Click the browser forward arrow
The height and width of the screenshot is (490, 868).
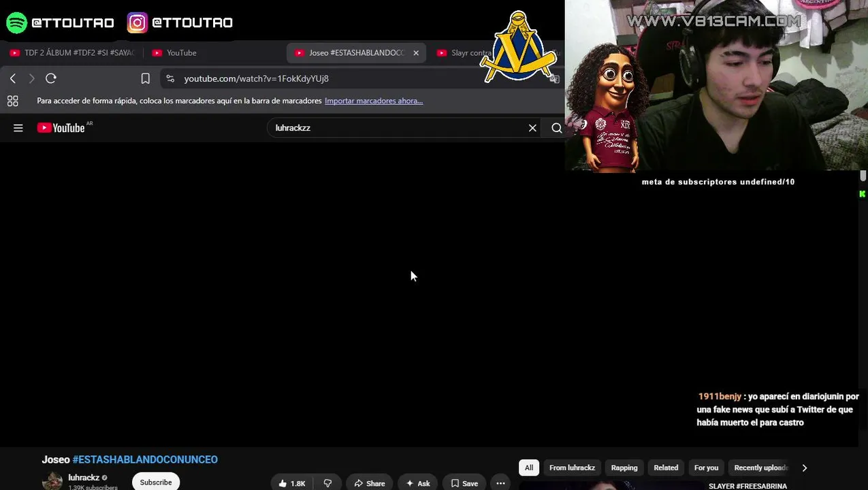pos(31,79)
